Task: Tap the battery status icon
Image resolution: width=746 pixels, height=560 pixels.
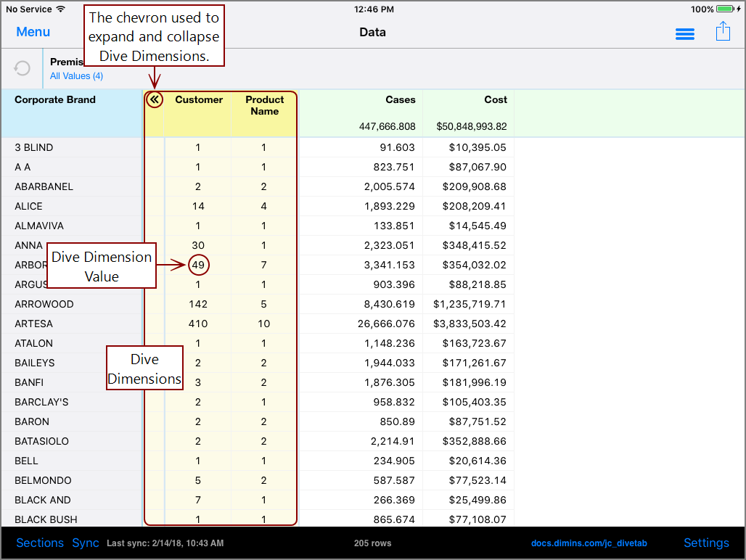Action: pos(727,9)
